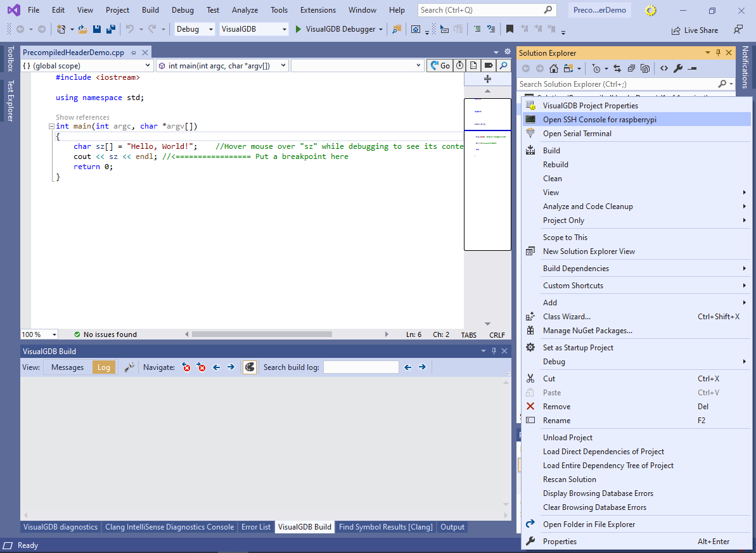Screen dimensions: 756x553
Task: Select Manage NuGet Packages...
Action: (637, 331)
